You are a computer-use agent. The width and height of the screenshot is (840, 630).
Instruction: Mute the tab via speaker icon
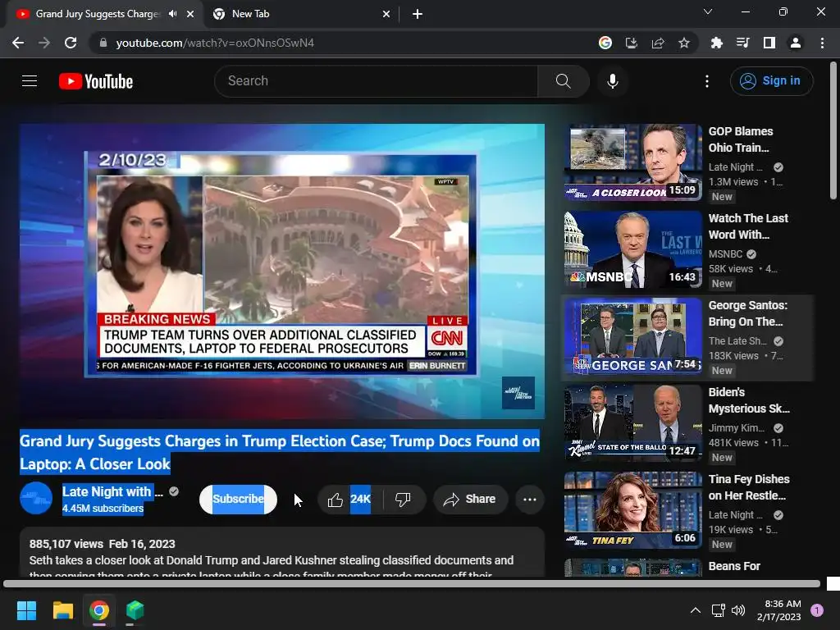[x=172, y=14]
